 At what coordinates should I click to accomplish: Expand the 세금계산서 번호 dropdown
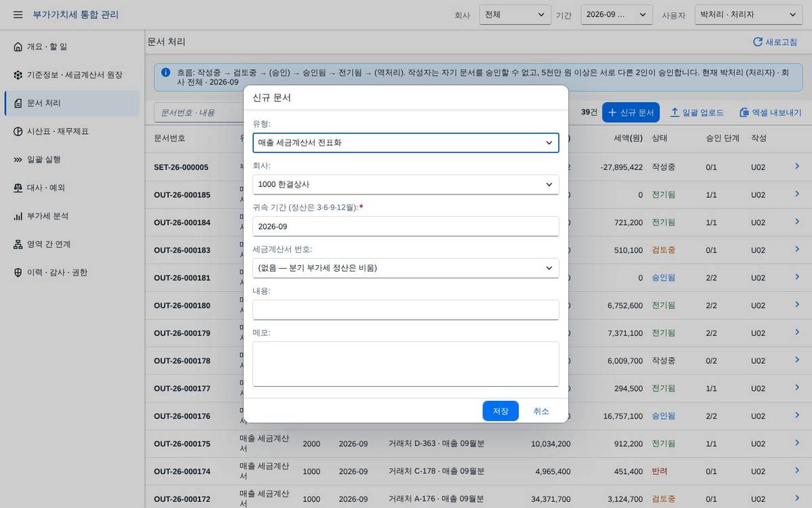pos(406,268)
